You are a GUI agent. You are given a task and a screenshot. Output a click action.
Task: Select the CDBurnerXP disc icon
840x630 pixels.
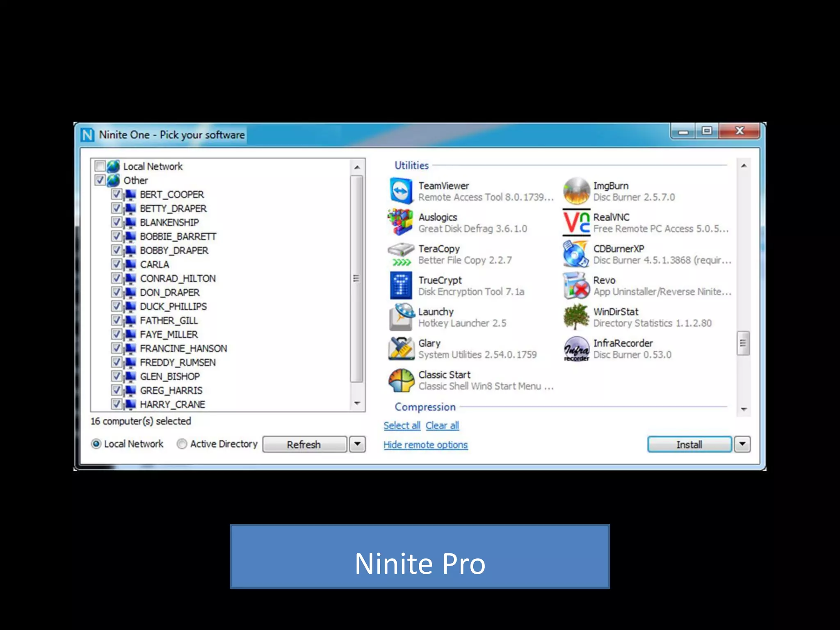point(576,254)
